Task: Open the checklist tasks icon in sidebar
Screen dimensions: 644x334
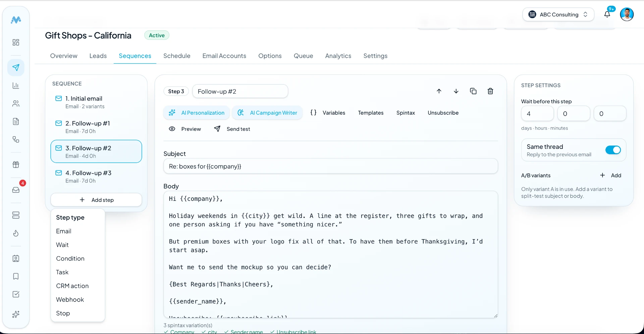Action: (16, 294)
